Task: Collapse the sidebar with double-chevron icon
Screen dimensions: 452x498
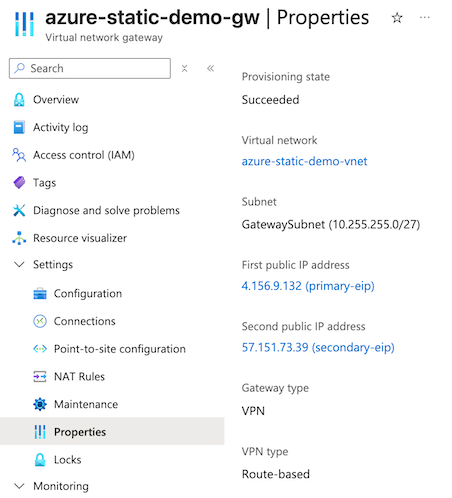Action: point(210,68)
